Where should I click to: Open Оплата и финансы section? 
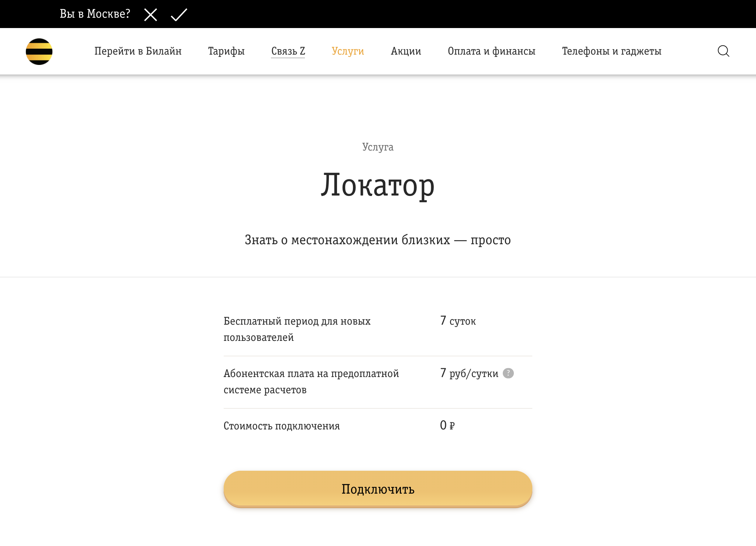tap(492, 51)
